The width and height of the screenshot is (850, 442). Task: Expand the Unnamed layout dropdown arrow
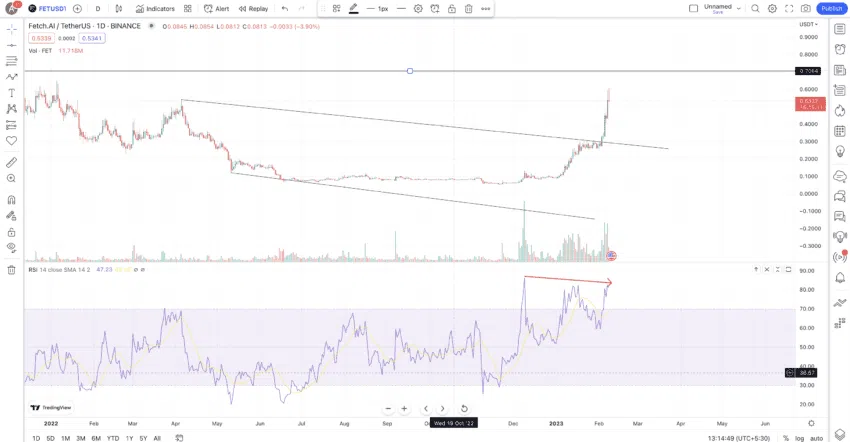pos(738,9)
